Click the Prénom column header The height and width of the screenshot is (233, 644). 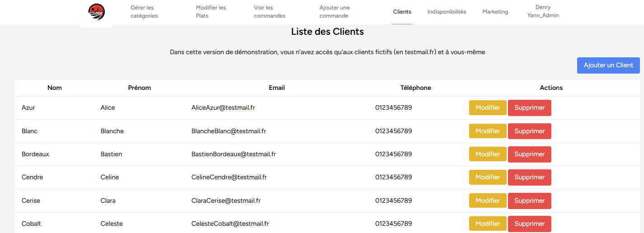tap(140, 88)
